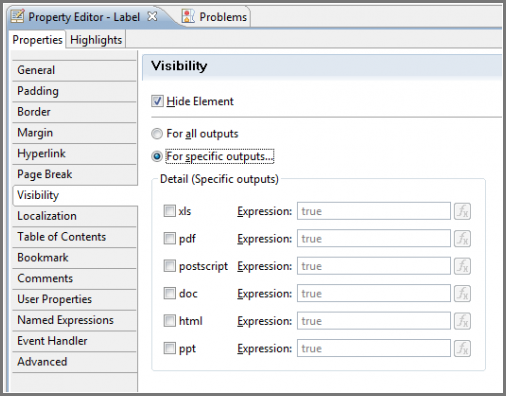
Task: Open the Highlights tab
Action: click(96, 40)
